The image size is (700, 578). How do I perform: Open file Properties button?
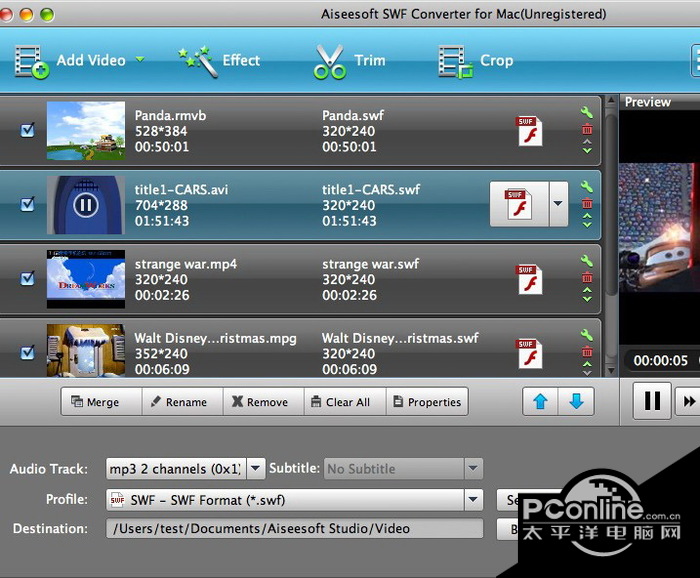pos(427,402)
